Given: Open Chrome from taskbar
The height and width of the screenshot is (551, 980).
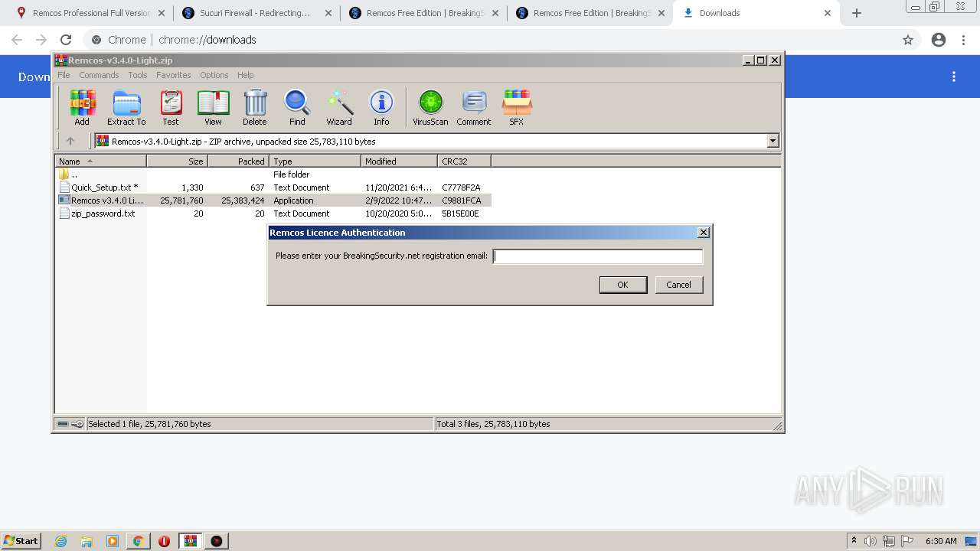Looking at the screenshot, I should click(139, 541).
